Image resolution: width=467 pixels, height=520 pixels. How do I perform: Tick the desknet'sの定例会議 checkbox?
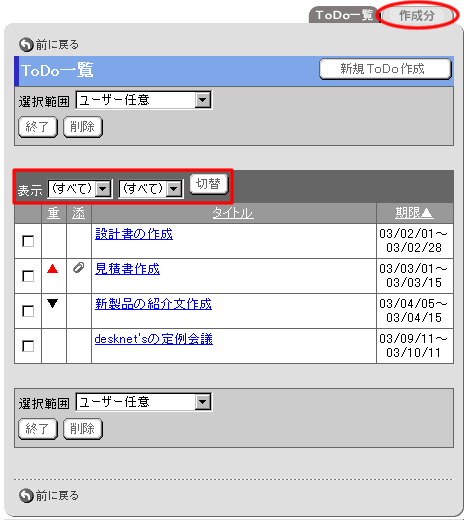(28, 346)
